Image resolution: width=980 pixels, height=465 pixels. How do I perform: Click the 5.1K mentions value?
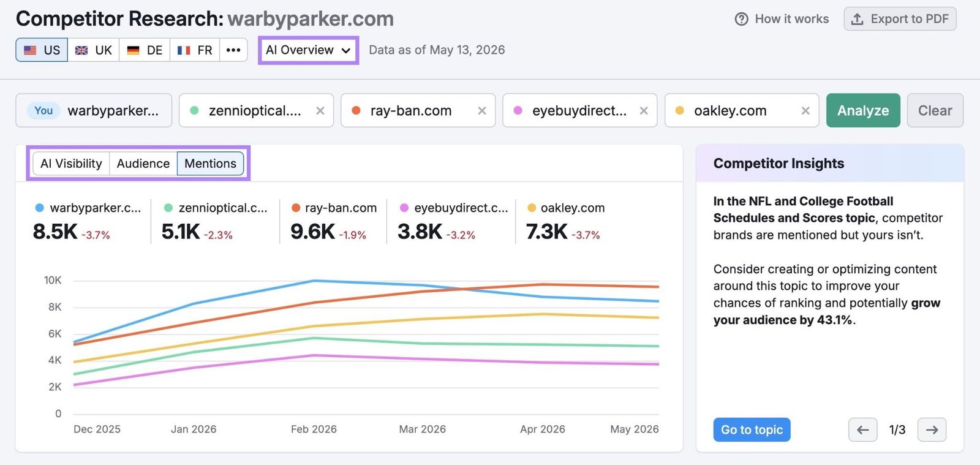pyautogui.click(x=181, y=232)
